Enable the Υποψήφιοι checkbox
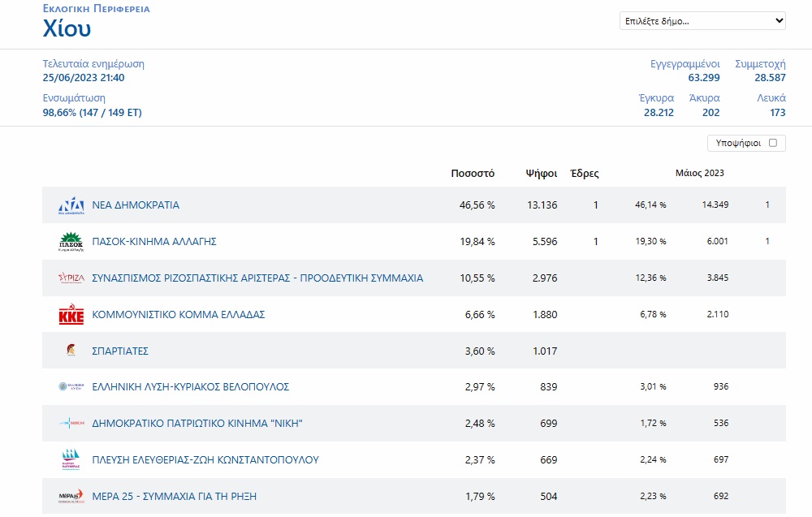 [x=773, y=143]
